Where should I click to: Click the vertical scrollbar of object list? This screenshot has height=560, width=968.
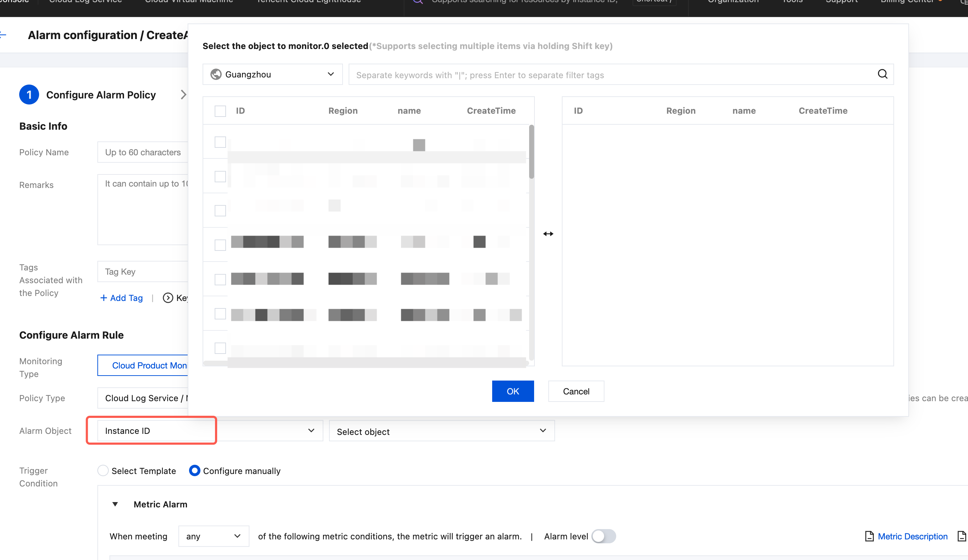[x=531, y=152]
